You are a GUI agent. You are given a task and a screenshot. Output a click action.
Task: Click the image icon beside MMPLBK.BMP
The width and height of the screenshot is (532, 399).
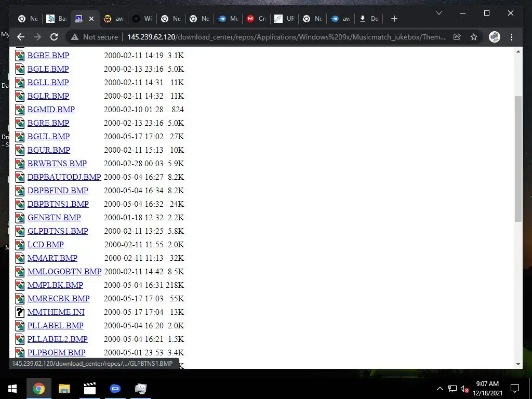20,285
